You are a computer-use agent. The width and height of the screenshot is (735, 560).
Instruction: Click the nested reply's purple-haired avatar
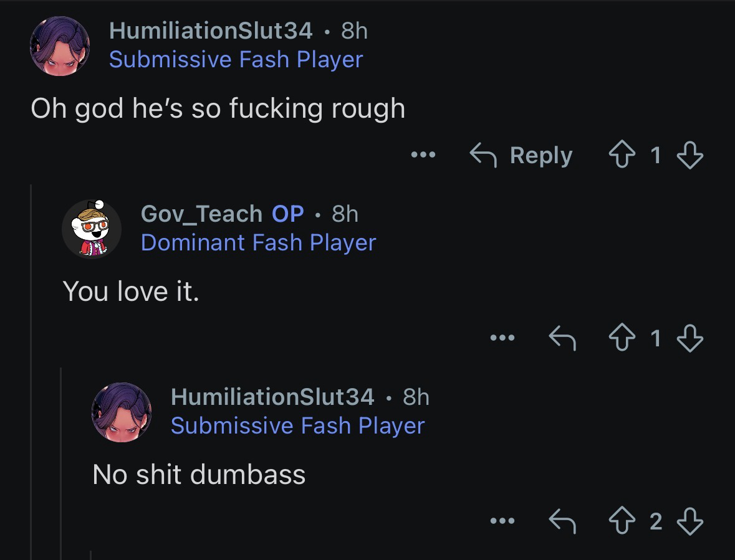coord(122,412)
